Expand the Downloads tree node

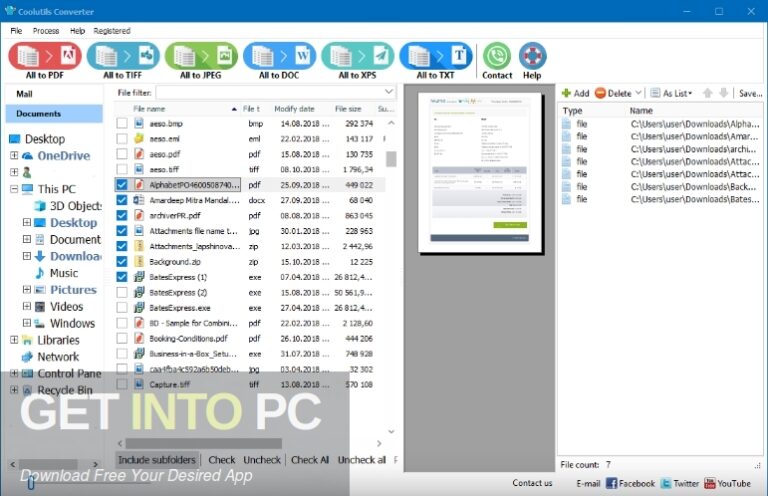[x=27, y=256]
